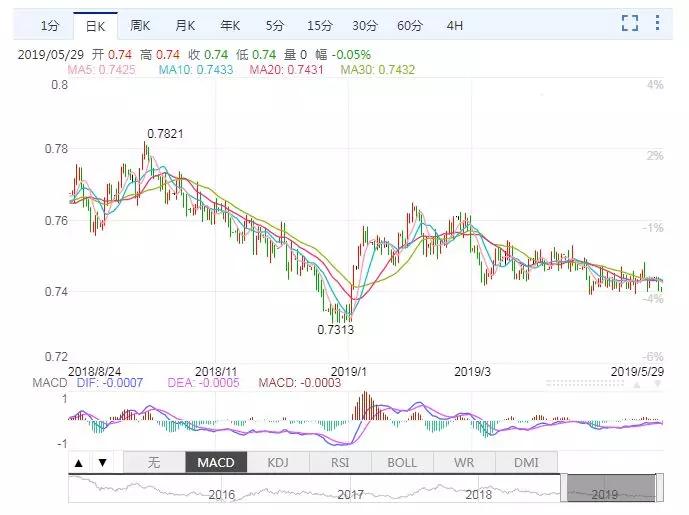Viewport: 689px width, 515px height.
Task: Switch to the 60分 interval
Action: pos(410,25)
